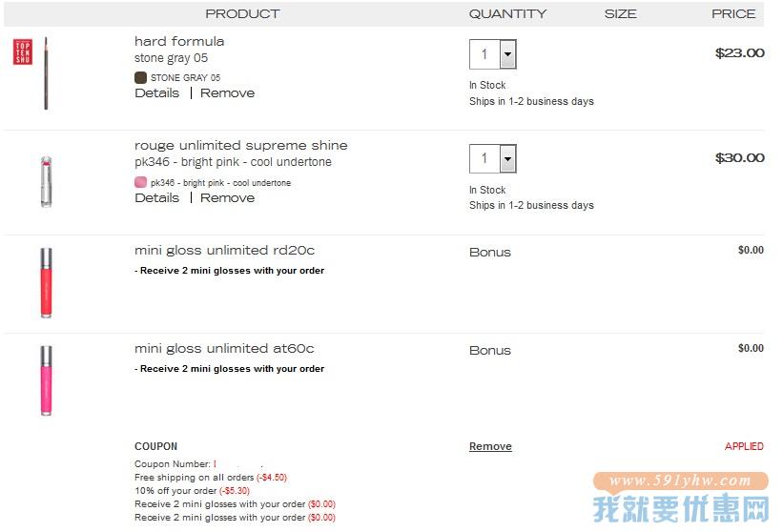783x532 pixels.
Task: Select the pk346 bright pink color swatch
Action: pos(140,182)
